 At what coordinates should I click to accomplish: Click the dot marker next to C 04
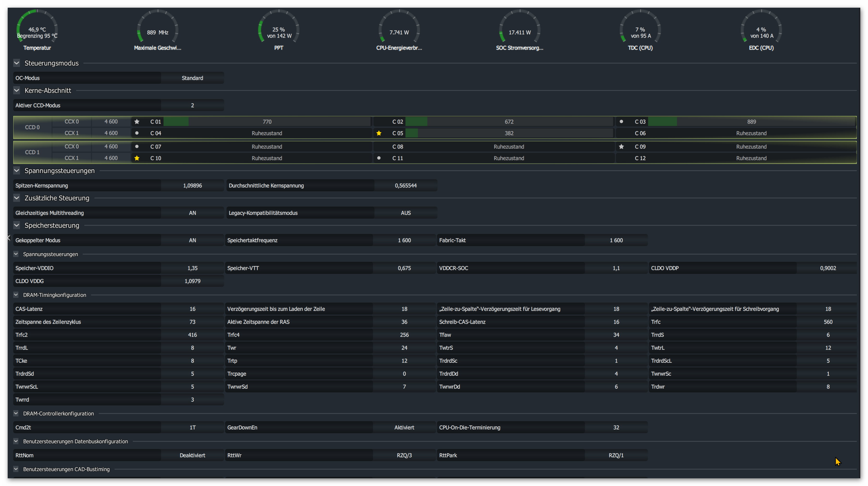tap(137, 133)
